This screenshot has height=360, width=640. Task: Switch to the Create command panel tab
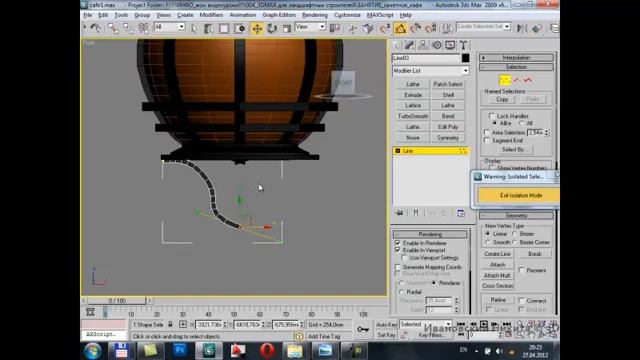click(x=397, y=45)
